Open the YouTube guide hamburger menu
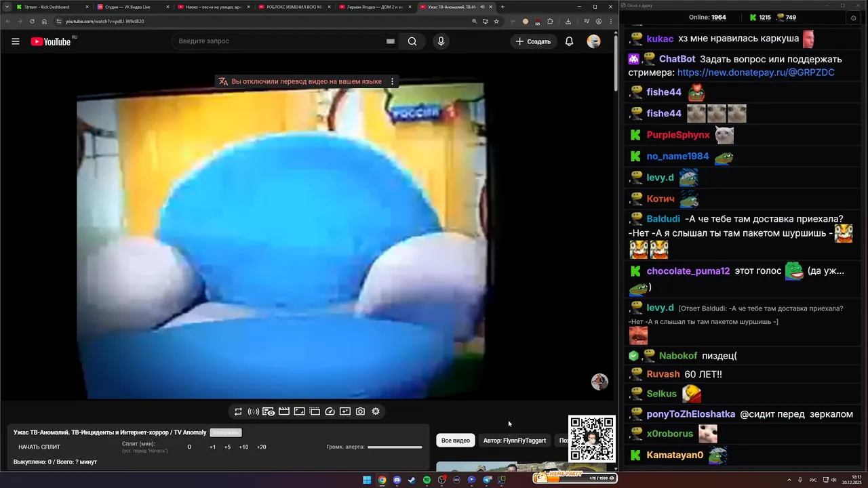The image size is (868, 488). click(x=15, y=41)
